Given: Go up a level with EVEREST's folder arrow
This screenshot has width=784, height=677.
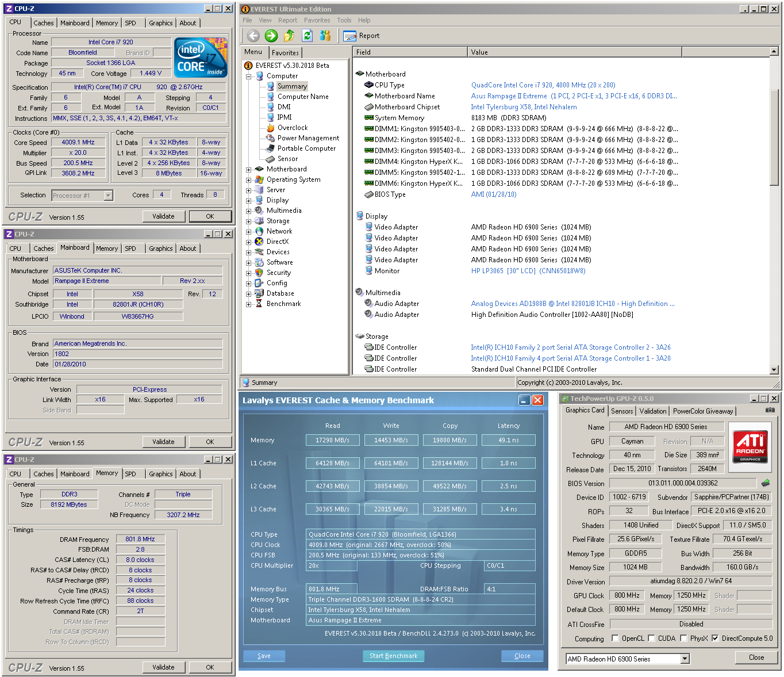Looking at the screenshot, I should click(289, 36).
